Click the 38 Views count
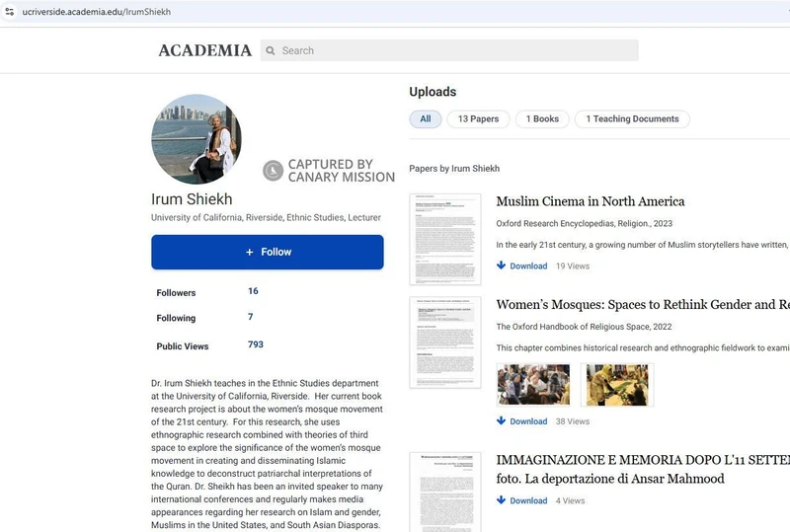The height and width of the screenshot is (532, 790). [573, 421]
